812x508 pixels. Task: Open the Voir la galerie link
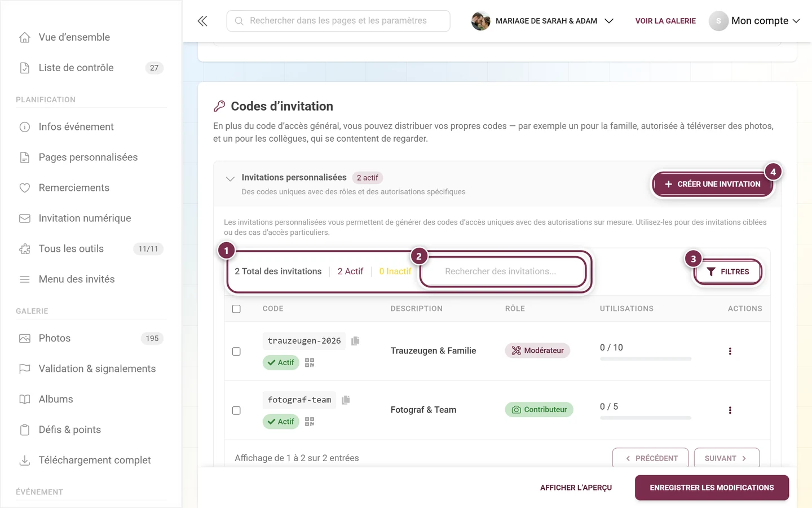(x=665, y=21)
